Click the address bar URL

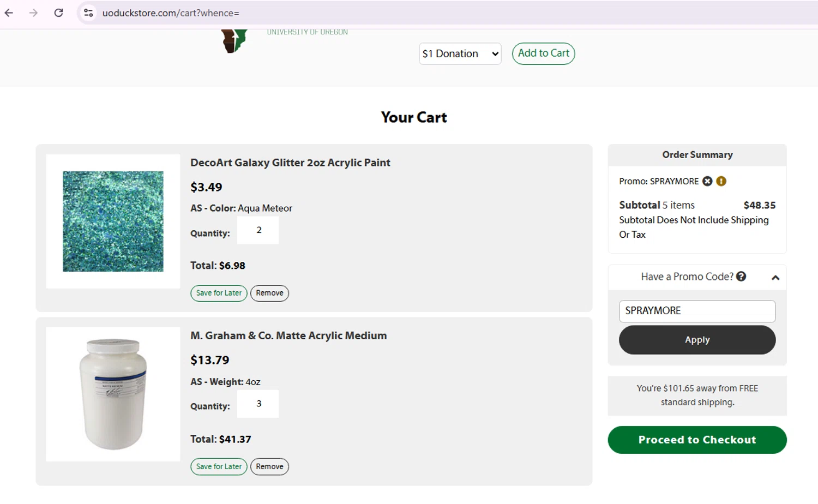coord(171,13)
